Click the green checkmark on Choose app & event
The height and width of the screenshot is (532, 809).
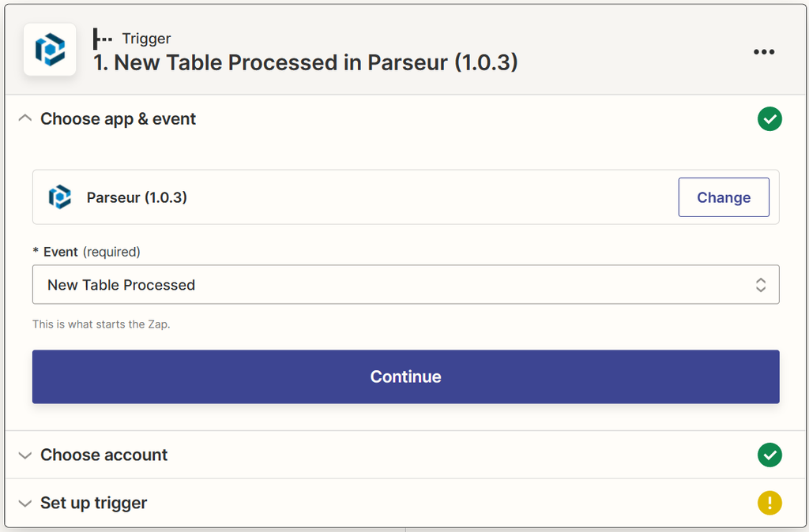click(769, 118)
